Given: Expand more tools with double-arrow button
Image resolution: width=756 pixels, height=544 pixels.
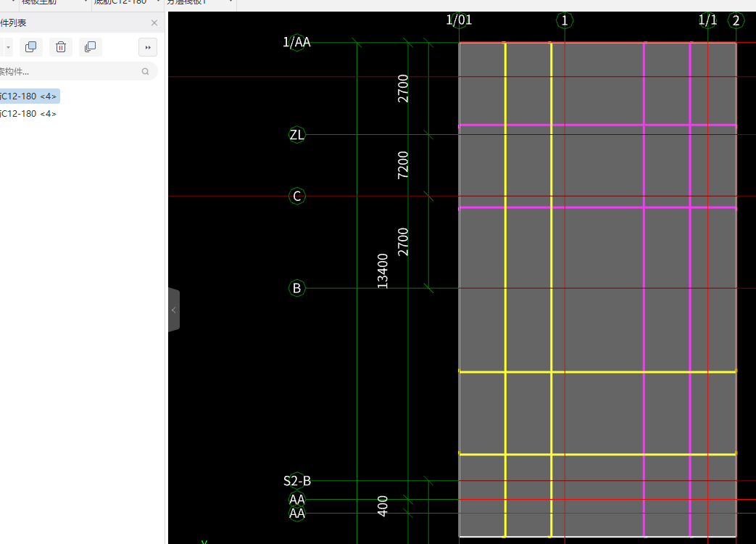Looking at the screenshot, I should click(148, 47).
